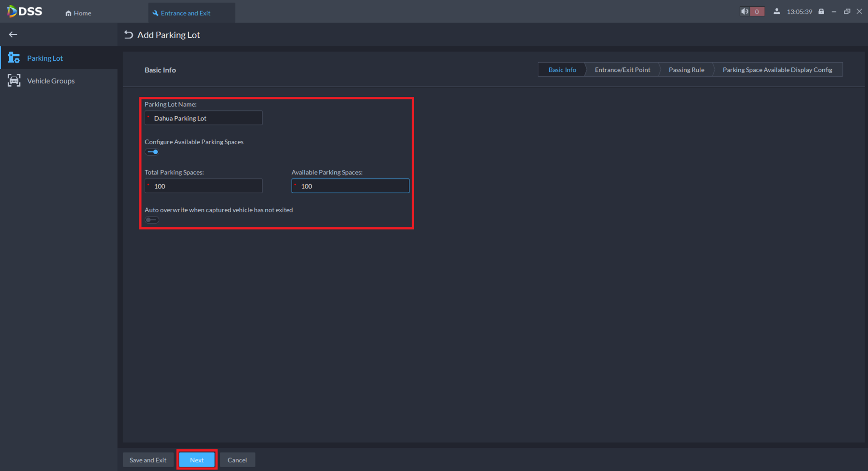Enable Auto overwrite when vehicle not exited
The width and height of the screenshot is (868, 471).
point(152,220)
